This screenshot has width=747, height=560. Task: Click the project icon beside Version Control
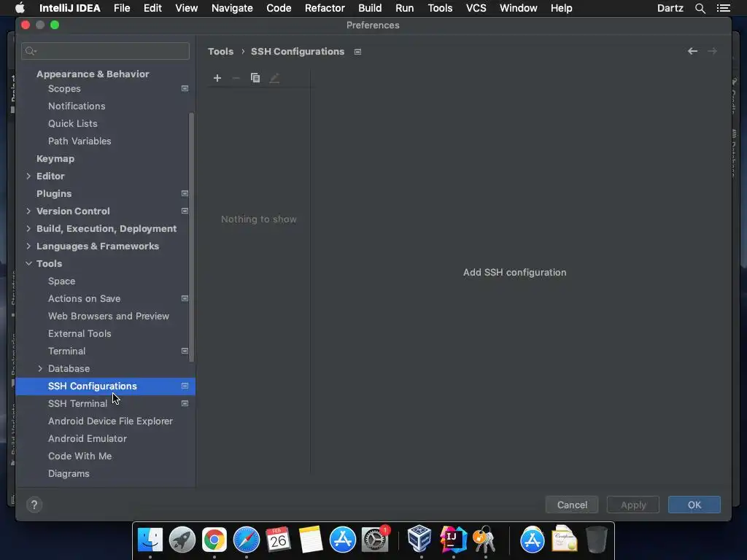click(185, 211)
